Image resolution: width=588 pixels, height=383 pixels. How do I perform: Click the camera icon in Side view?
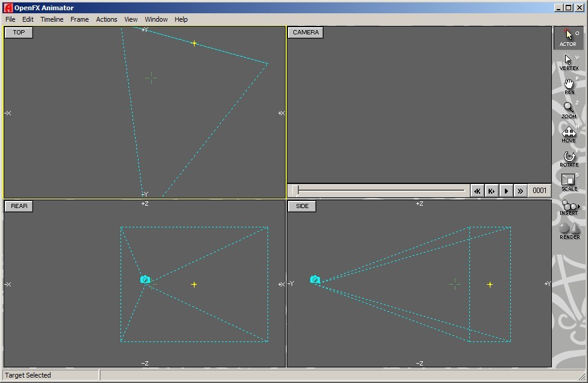(315, 279)
